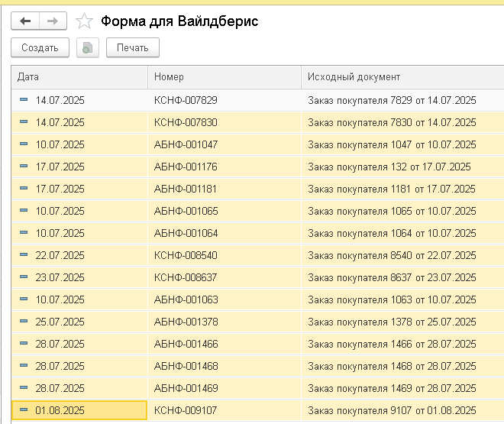Screen dimensions: 504x424
Task: Click the forward navigation arrow
Action: point(53,21)
